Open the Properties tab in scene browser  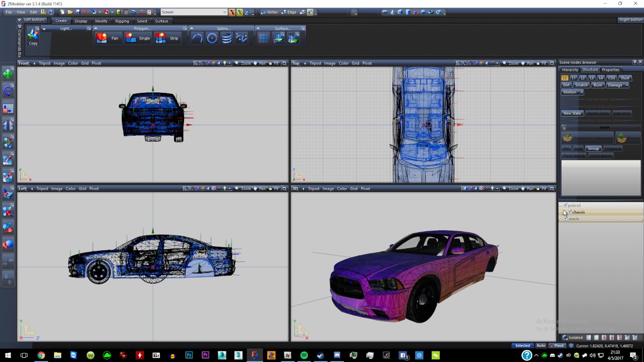click(x=610, y=70)
